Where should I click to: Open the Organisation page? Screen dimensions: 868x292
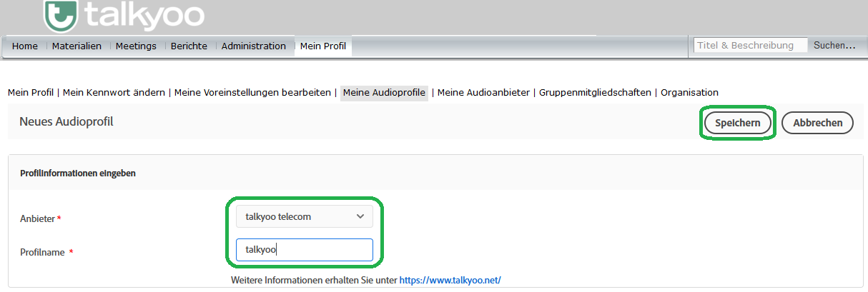(689, 92)
